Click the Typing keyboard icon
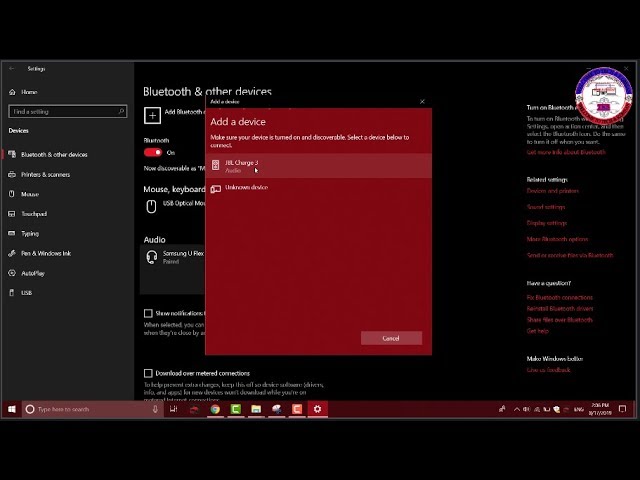This screenshot has height=480, width=640. (x=12, y=233)
